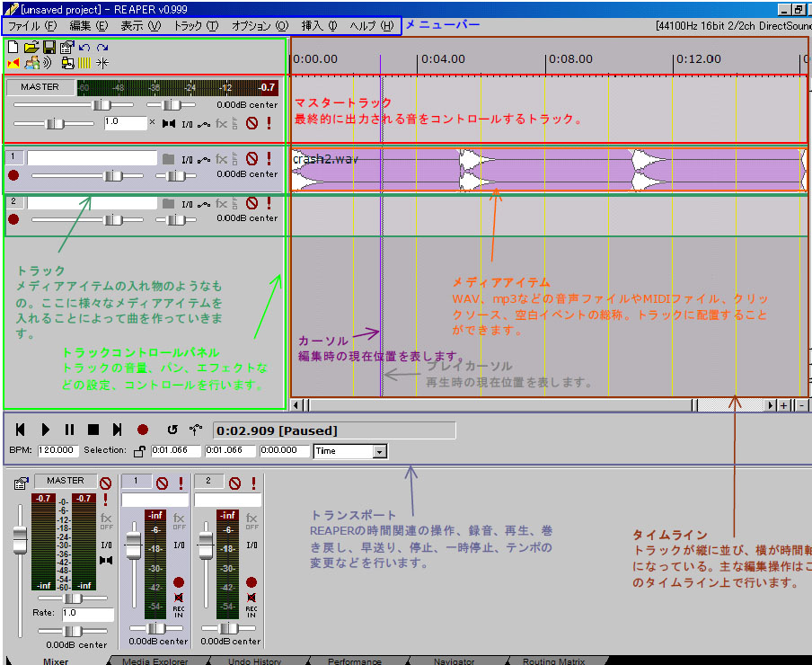Stop playback in transport

[x=93, y=430]
